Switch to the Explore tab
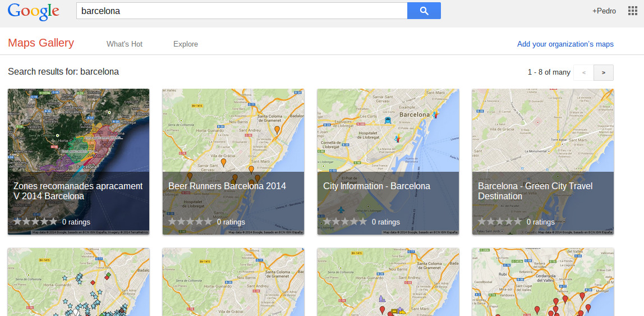The height and width of the screenshot is (316, 644). pyautogui.click(x=186, y=44)
